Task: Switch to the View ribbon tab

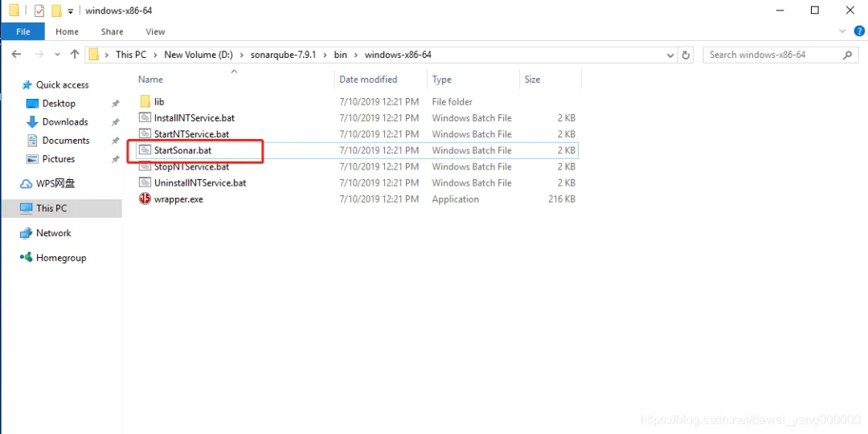Action: [x=156, y=31]
